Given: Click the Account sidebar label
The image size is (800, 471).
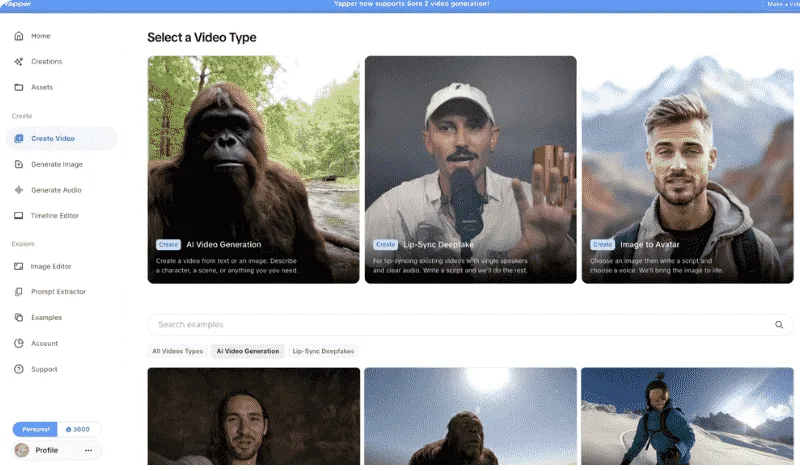Looking at the screenshot, I should pos(44,343).
